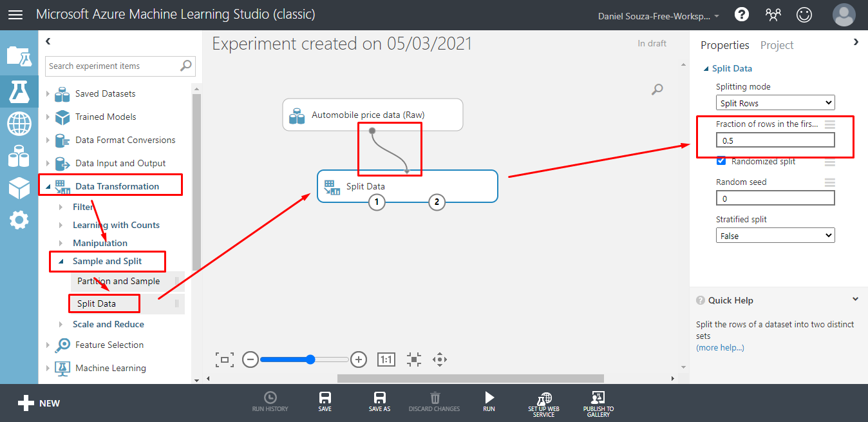868x422 pixels.
Task: Click the Save As button
Action: click(x=379, y=401)
